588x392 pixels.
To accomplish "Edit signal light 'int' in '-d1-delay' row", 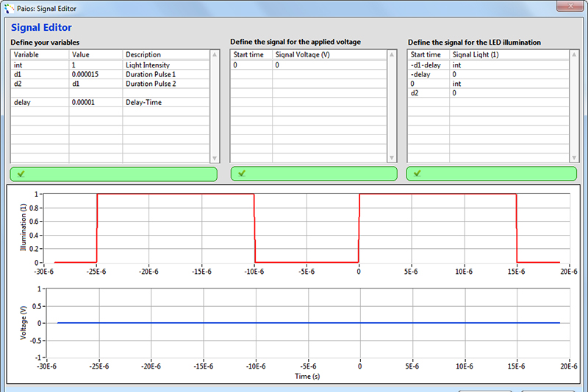I will (509, 65).
